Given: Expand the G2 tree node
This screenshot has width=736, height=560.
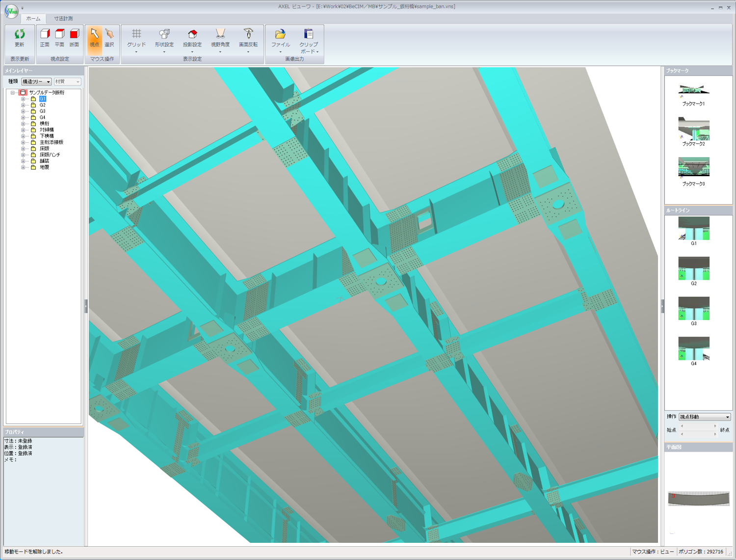Looking at the screenshot, I should (23, 105).
